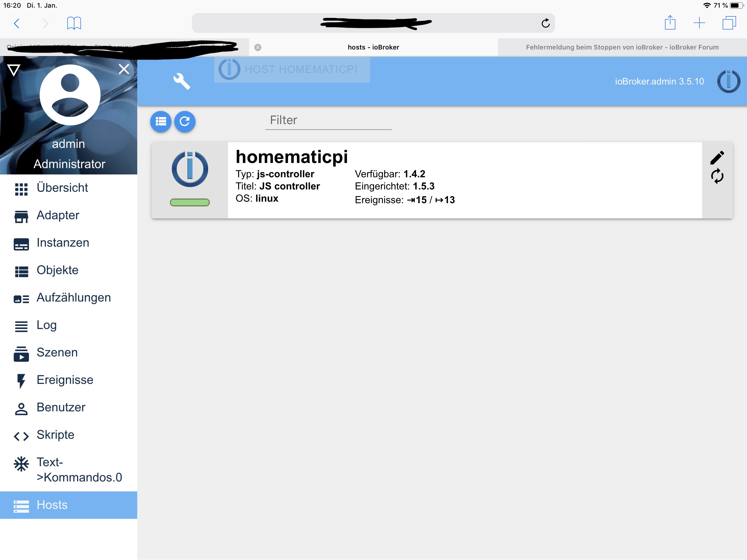The width and height of the screenshot is (747, 560).
Task: Open Aufzählungen in sidebar
Action: pyautogui.click(x=69, y=297)
